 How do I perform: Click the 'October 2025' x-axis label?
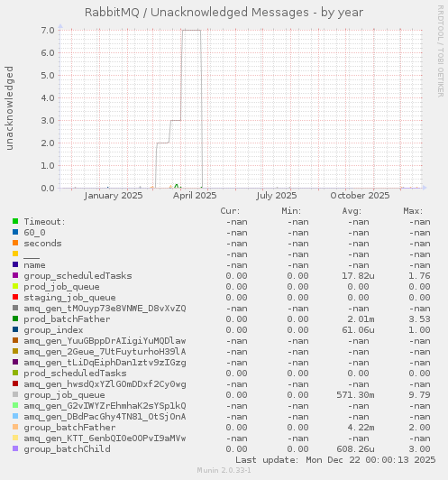click(x=360, y=196)
